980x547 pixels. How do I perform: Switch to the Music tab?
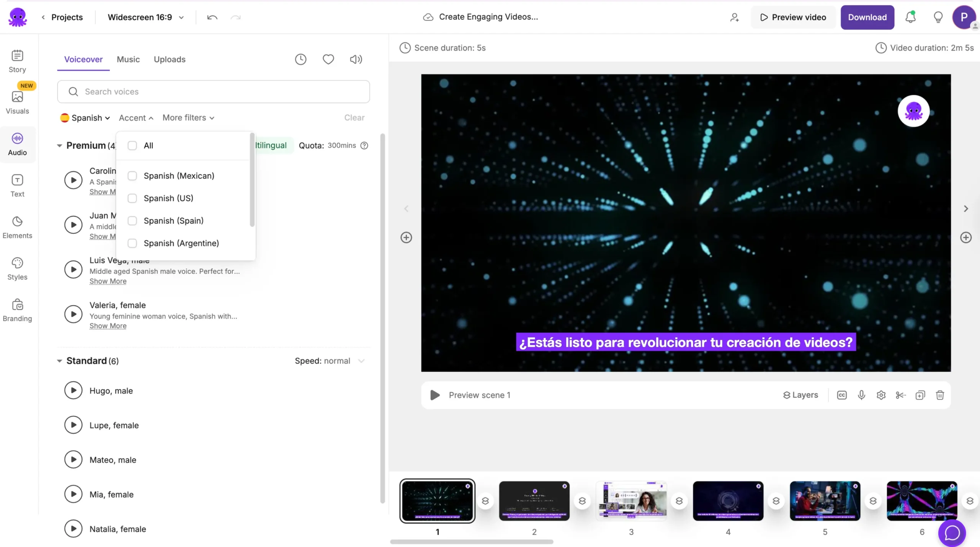pos(128,59)
